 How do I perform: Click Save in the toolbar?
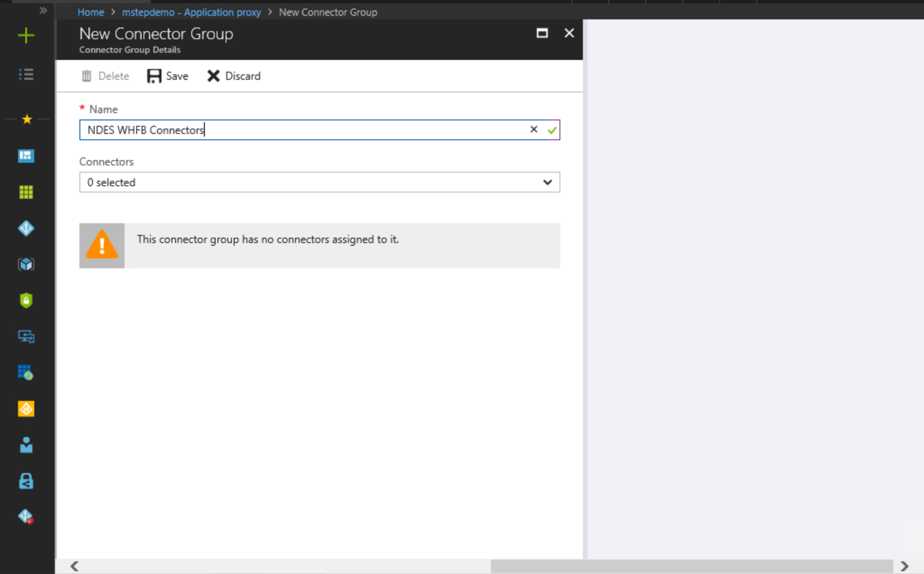(x=168, y=76)
